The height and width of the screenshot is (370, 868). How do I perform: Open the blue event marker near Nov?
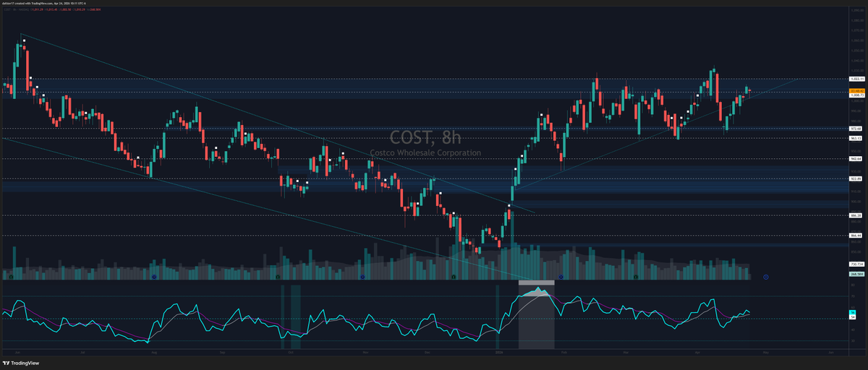click(363, 277)
